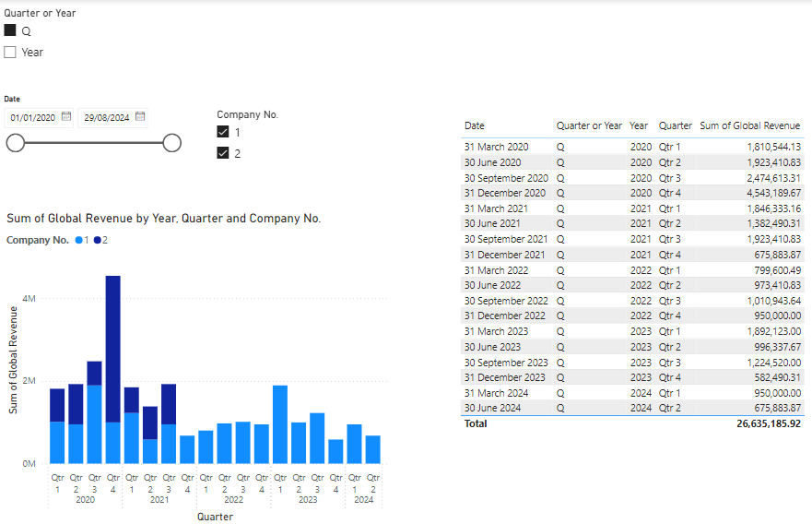812x524 pixels.
Task: Click the total value 26,635,185.92
Action: (769, 423)
